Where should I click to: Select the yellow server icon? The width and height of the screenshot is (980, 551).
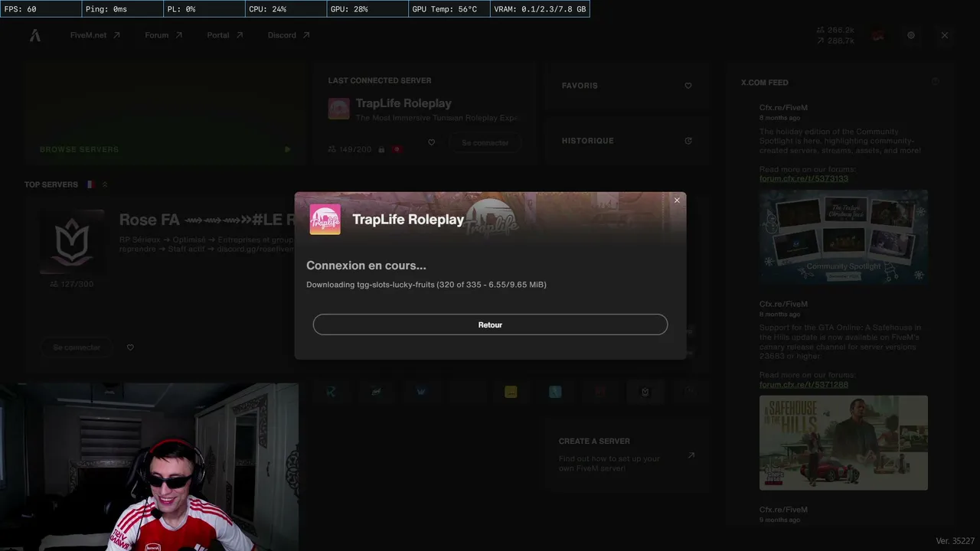coord(511,392)
